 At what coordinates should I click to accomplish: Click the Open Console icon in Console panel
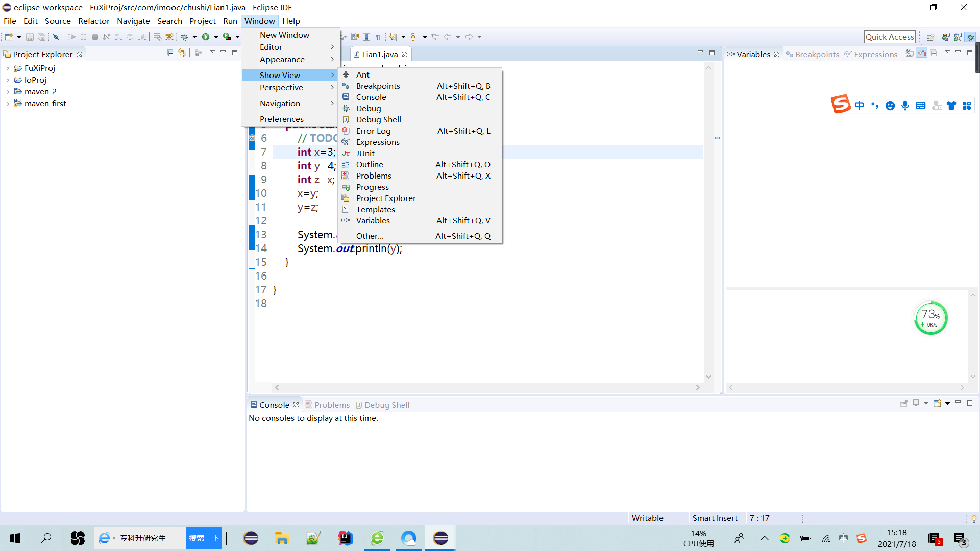click(937, 403)
